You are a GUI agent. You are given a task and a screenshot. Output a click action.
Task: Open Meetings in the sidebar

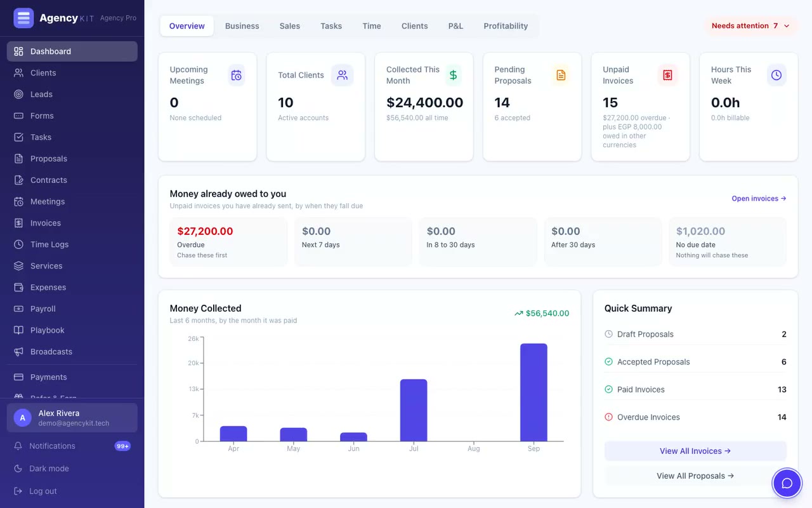click(72, 201)
